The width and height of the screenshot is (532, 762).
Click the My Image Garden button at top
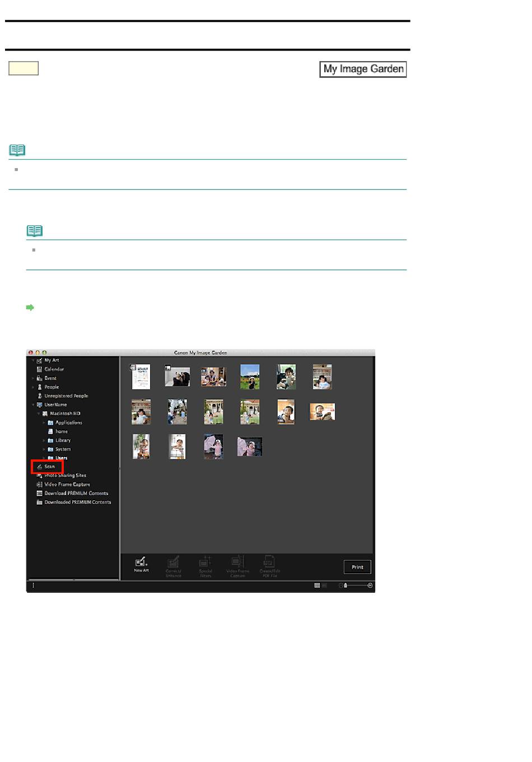click(x=363, y=69)
